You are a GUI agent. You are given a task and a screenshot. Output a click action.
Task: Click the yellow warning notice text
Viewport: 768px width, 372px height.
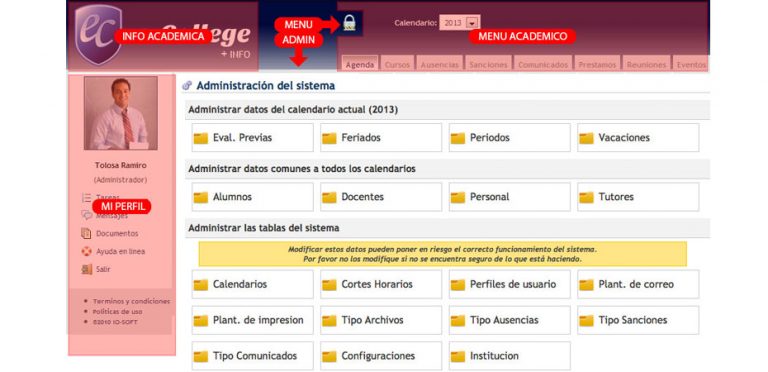[x=442, y=254]
